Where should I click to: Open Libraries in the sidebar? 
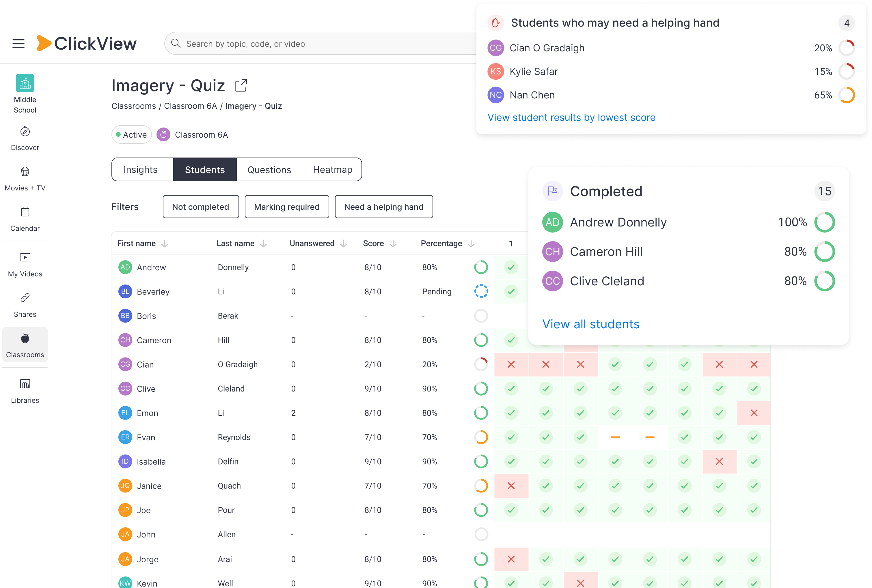(25, 392)
